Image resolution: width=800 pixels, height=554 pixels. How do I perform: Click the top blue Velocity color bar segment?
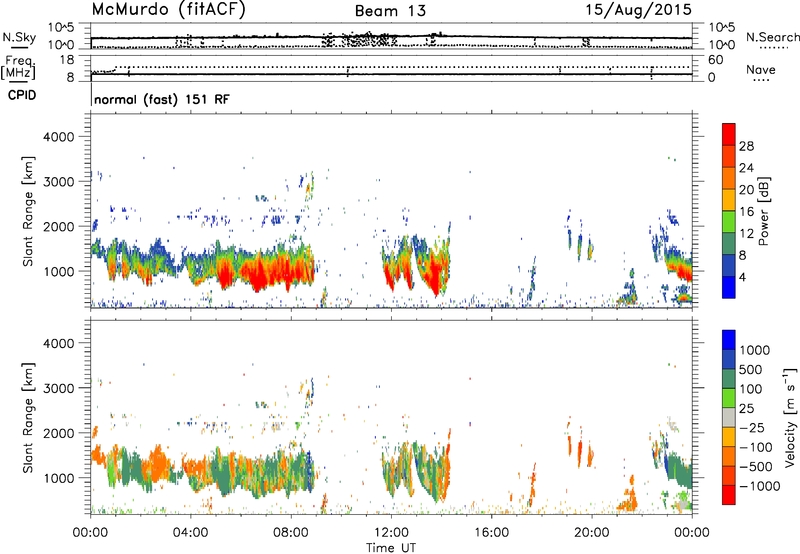coord(729,340)
